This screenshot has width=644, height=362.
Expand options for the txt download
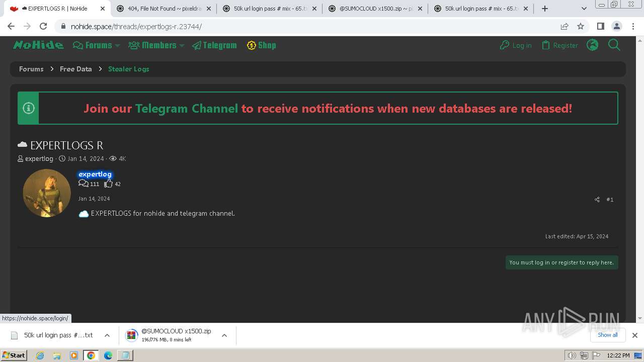(107, 335)
